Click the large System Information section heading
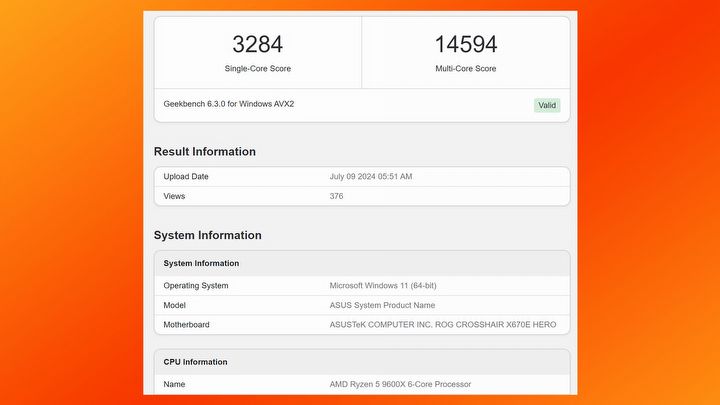 (x=207, y=236)
